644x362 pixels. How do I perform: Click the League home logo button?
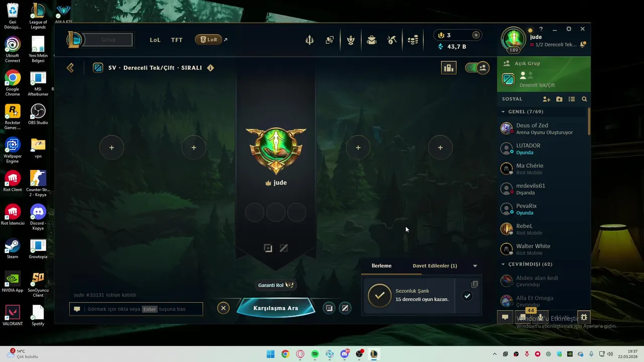tap(74, 40)
